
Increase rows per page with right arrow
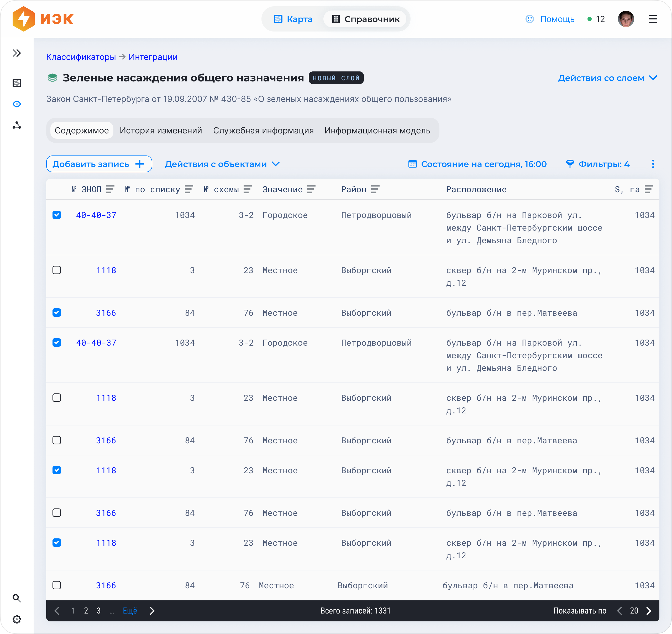click(648, 611)
